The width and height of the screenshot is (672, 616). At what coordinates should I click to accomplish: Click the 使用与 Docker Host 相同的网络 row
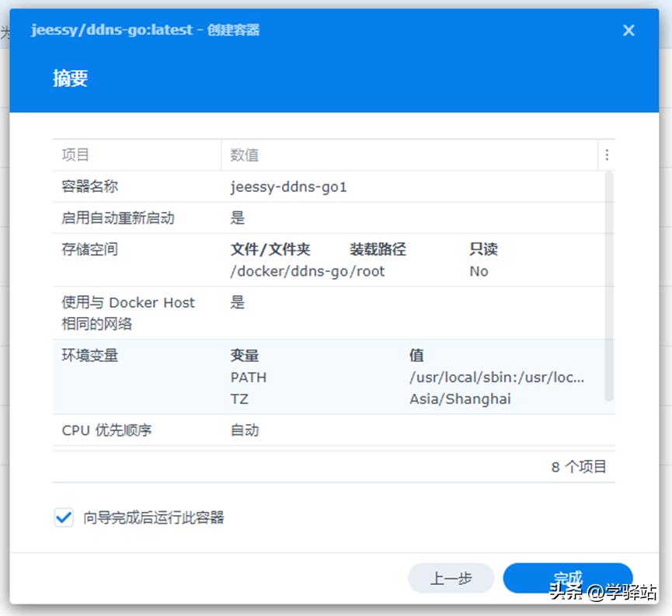coord(127,312)
